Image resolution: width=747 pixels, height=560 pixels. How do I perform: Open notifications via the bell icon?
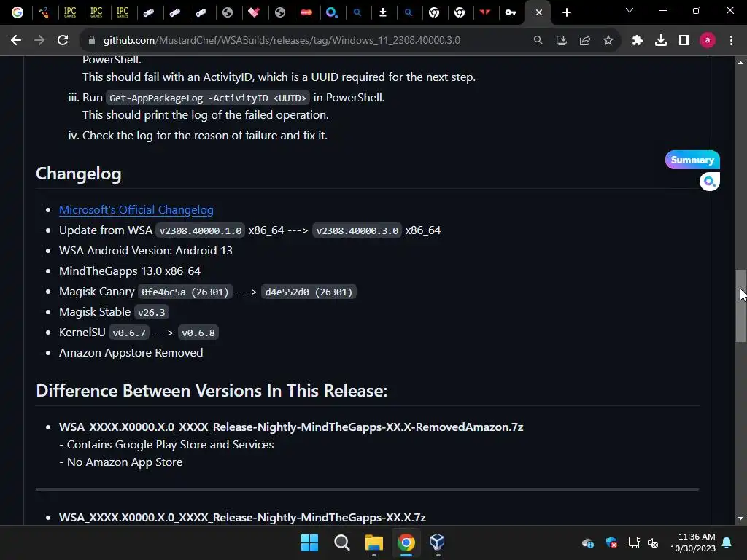point(727,542)
